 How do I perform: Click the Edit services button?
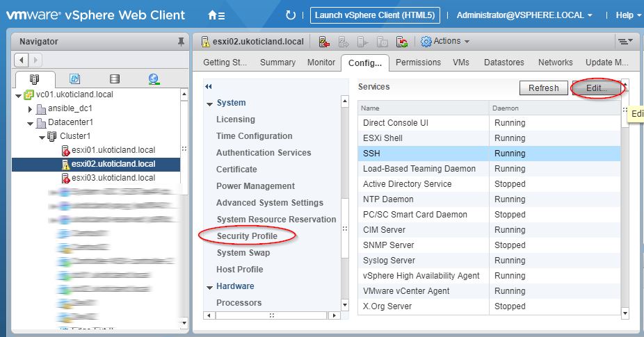(596, 88)
